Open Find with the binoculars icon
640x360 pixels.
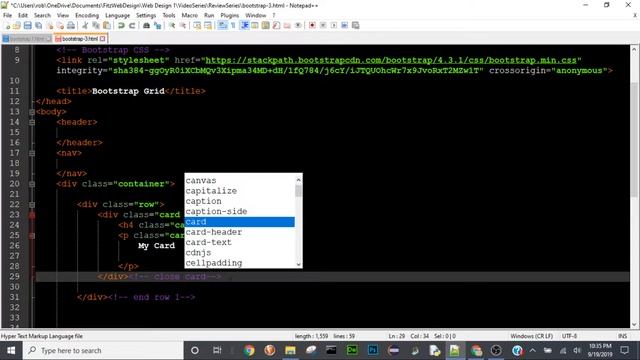(x=147, y=25)
